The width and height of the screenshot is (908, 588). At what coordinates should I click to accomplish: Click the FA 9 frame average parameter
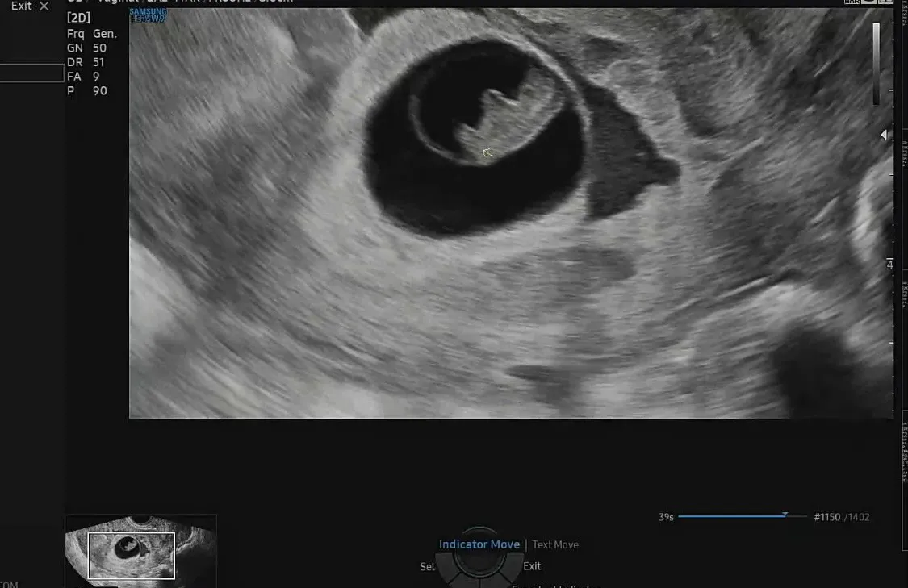click(83, 77)
